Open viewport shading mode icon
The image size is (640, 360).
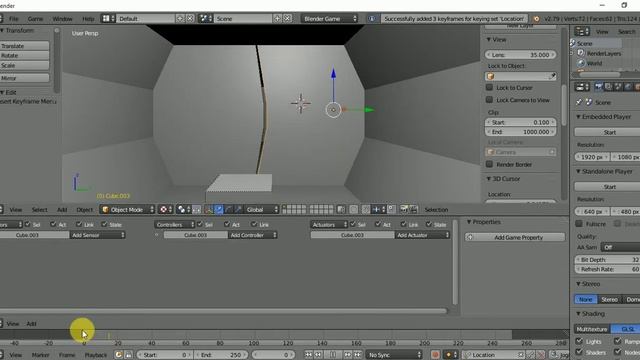tap(165, 209)
